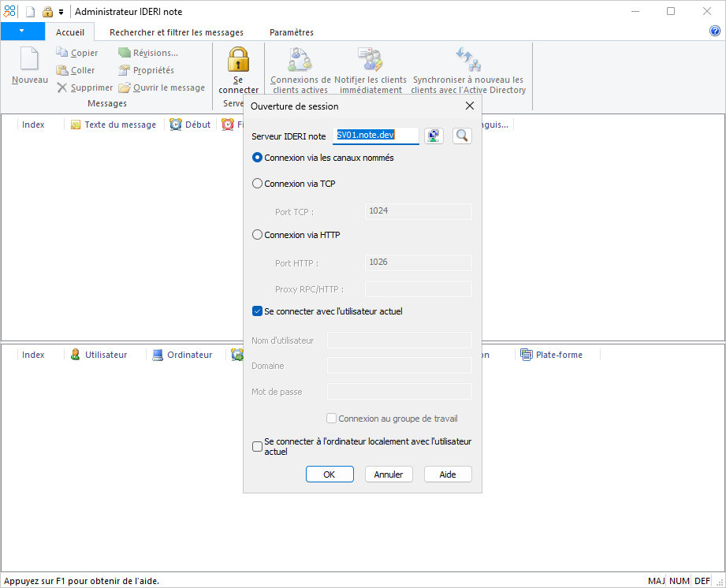Select Connexion via TCP radio button
The width and height of the screenshot is (726, 588).
[257, 184]
